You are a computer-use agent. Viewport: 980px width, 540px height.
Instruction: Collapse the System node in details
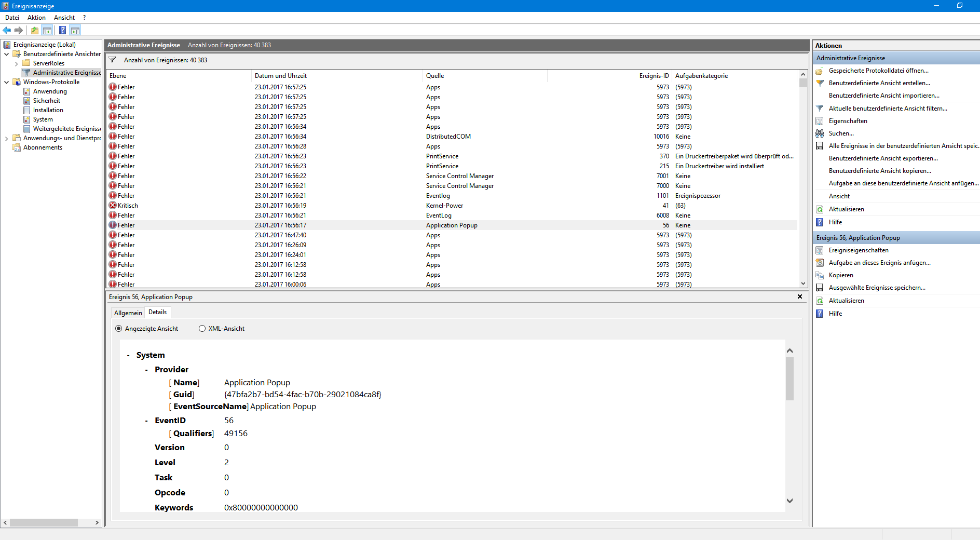click(128, 356)
